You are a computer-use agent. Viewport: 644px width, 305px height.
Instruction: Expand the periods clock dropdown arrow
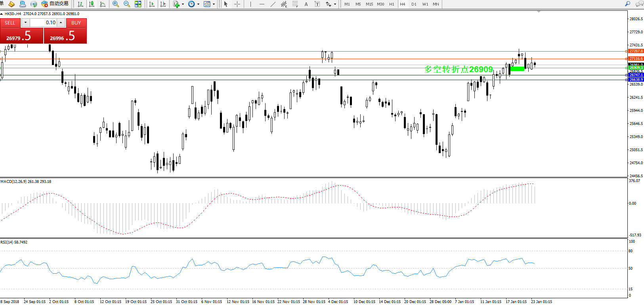(198, 4)
